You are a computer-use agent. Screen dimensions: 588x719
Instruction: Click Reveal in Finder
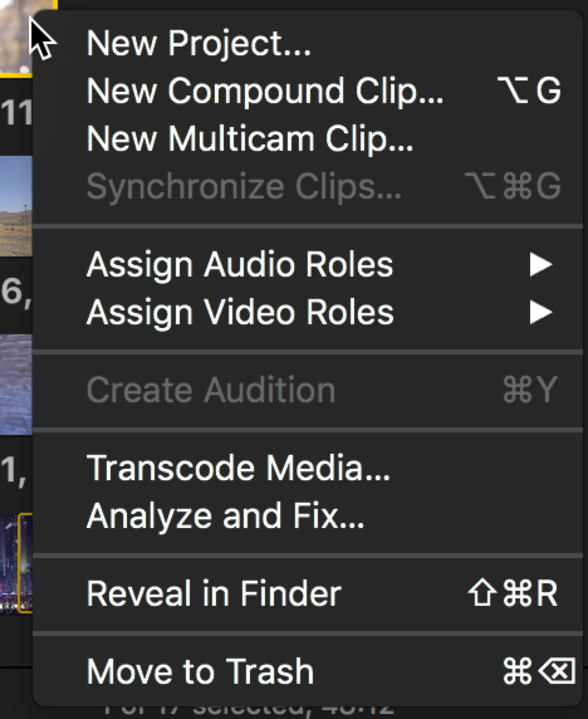click(x=214, y=593)
